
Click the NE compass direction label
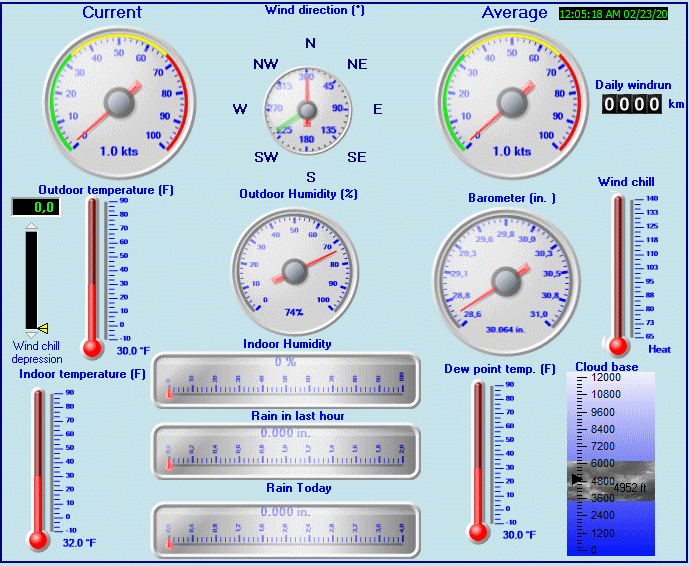point(357,64)
